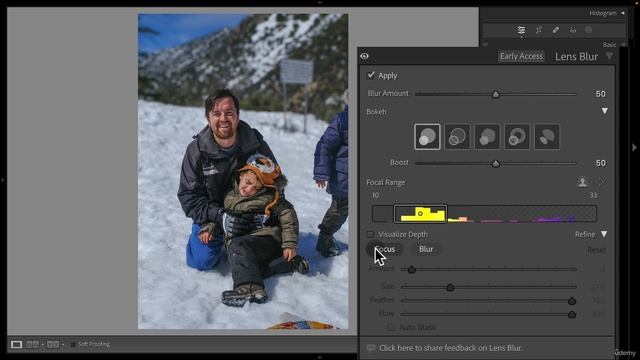Image resolution: width=640 pixels, height=360 pixels.
Task: Expand the Basic panel triangle
Action: click(623, 44)
